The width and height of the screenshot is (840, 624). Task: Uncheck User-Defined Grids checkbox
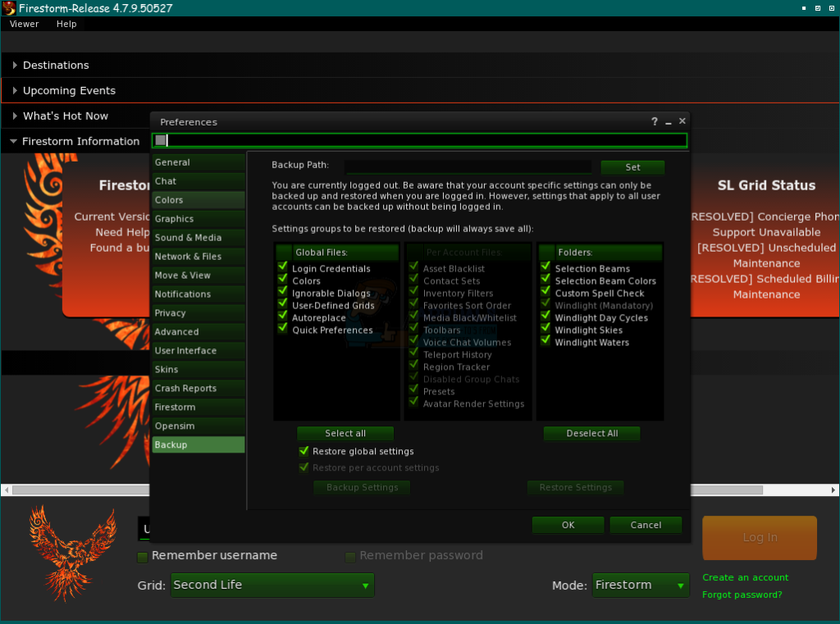[282, 303]
